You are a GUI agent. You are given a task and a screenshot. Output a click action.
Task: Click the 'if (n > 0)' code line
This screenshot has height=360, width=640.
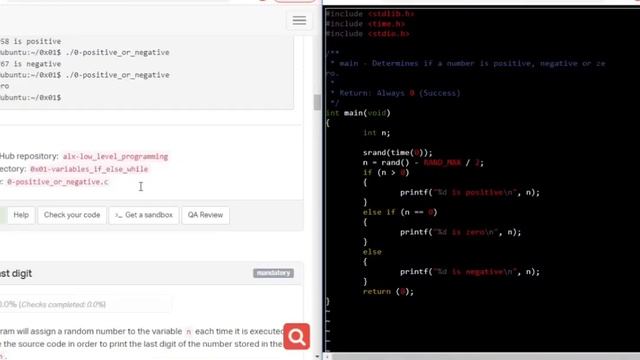point(386,173)
